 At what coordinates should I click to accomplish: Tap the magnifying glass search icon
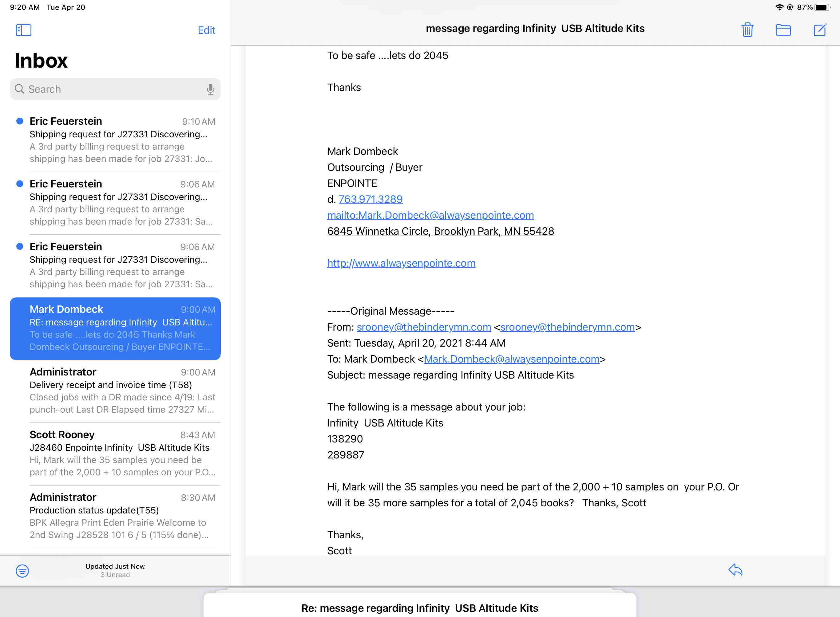click(19, 89)
